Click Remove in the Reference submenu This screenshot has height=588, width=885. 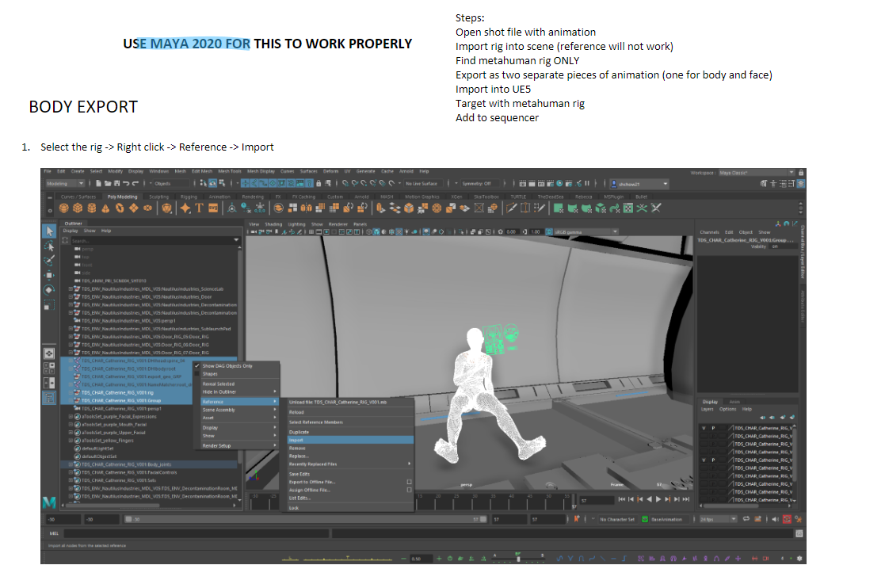tap(350, 448)
